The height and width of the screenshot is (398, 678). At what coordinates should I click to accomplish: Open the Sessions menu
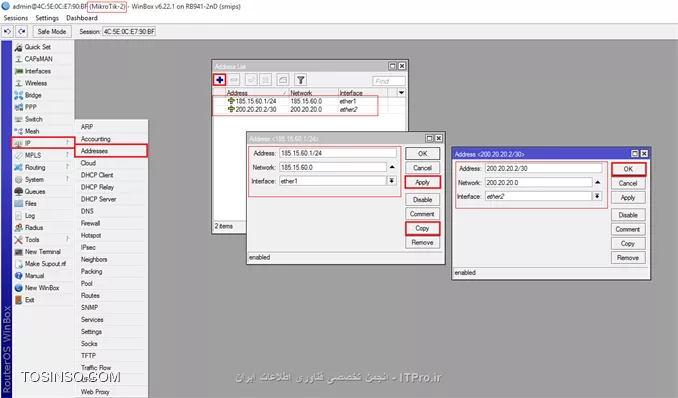tap(16, 18)
